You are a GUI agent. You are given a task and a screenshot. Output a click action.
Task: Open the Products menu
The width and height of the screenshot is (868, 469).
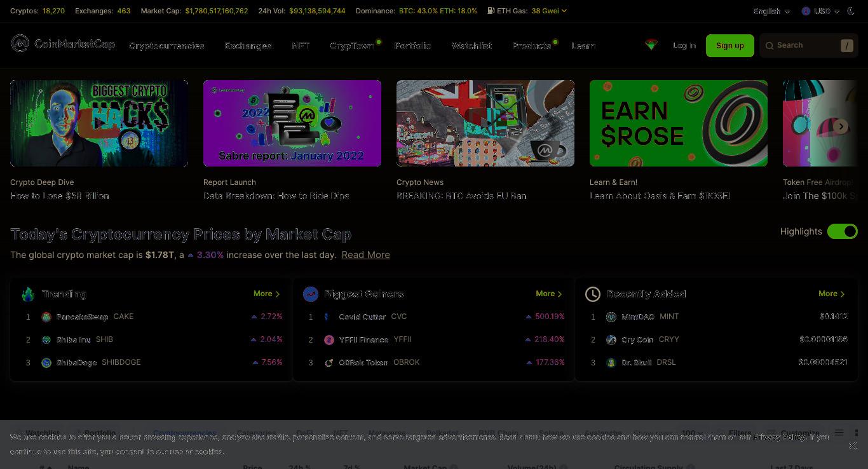532,46
